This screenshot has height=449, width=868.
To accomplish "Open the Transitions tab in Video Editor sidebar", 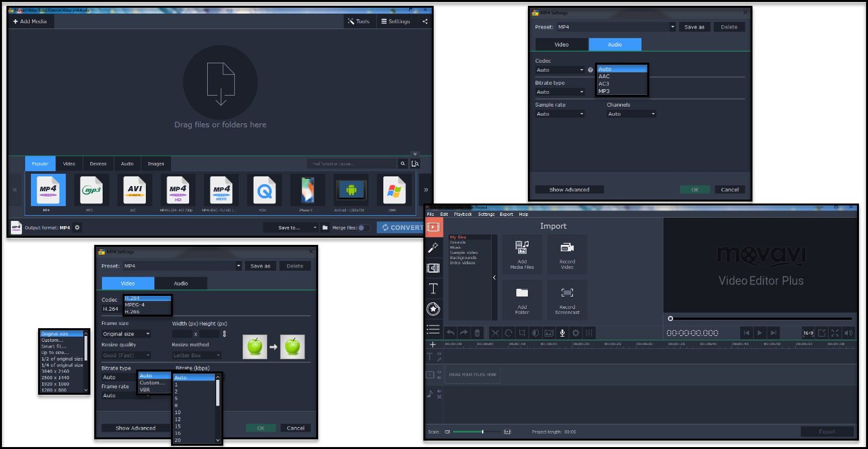I will pyautogui.click(x=433, y=267).
